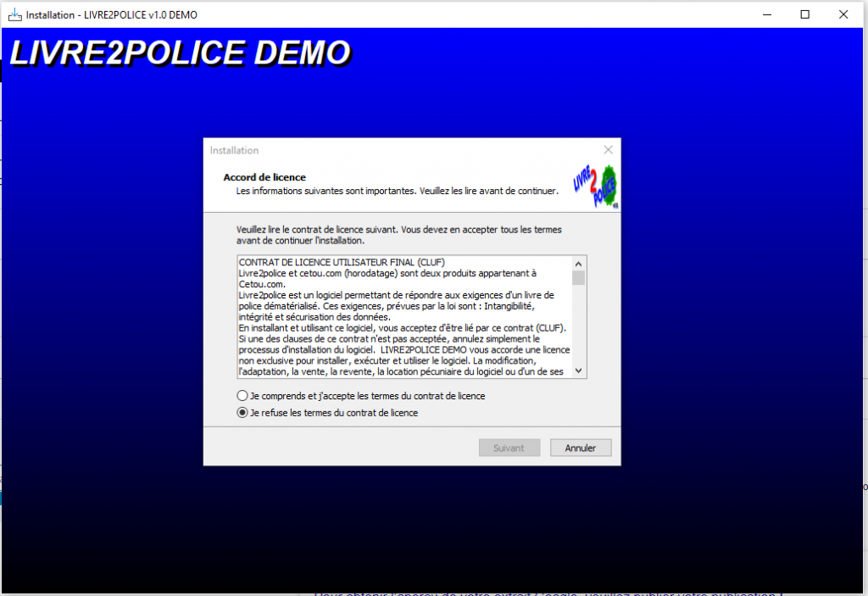Close the main installer window
The width and height of the screenshot is (868, 596).
click(x=843, y=14)
